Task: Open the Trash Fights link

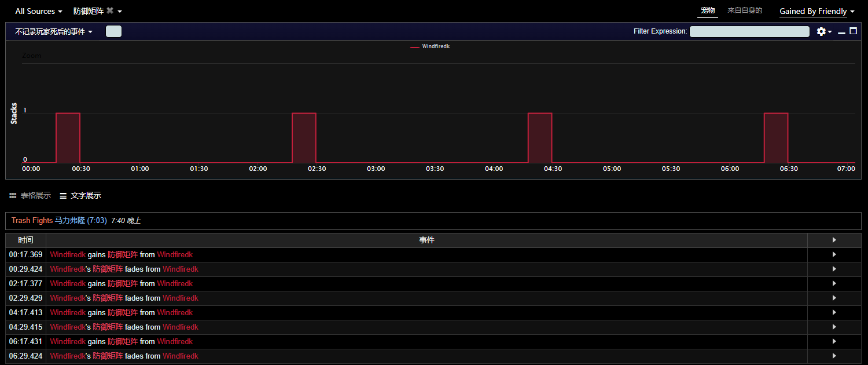Action: (32, 221)
